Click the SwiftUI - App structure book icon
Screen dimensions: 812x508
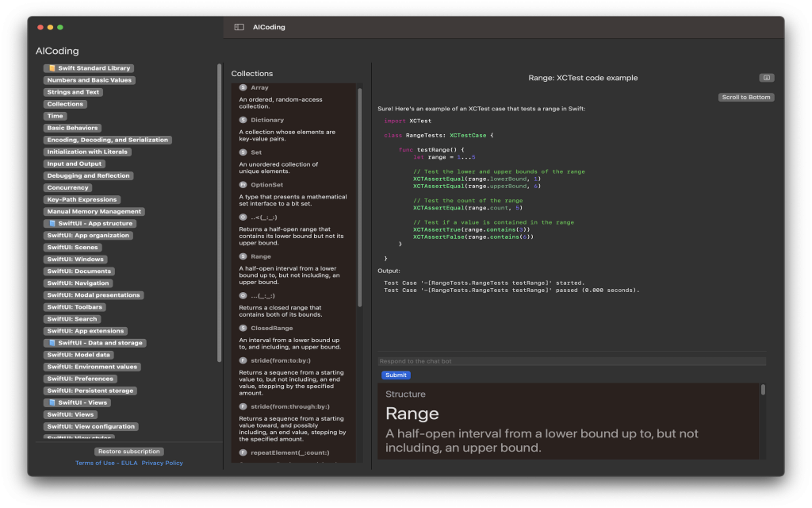pyautogui.click(x=52, y=223)
